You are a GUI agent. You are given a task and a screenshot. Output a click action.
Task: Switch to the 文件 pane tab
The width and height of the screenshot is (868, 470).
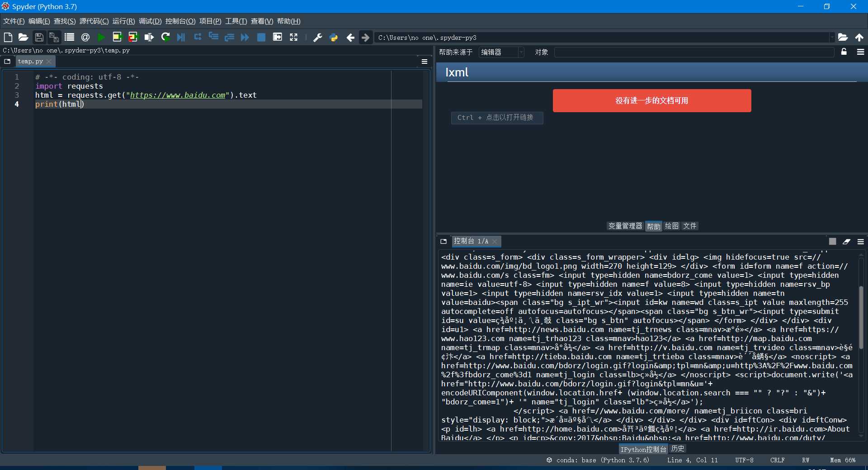[689, 226]
